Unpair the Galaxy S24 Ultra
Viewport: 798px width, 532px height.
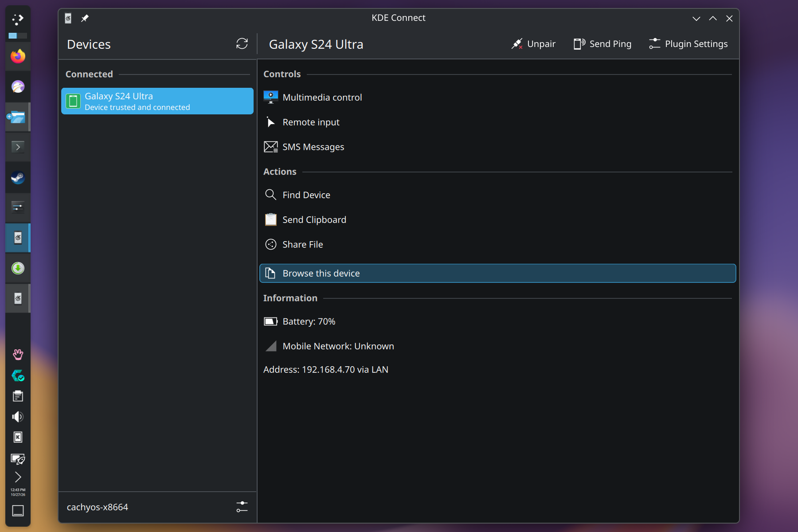(533, 44)
